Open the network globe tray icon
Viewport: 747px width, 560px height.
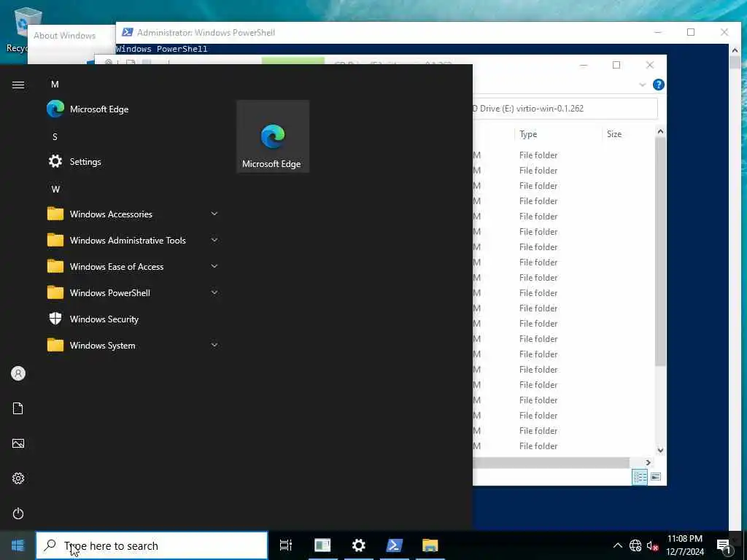pos(635,545)
